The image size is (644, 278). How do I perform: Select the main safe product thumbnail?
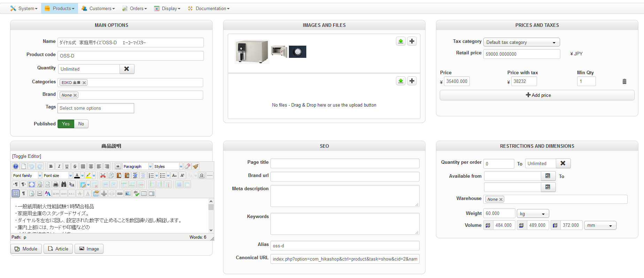[252, 52]
